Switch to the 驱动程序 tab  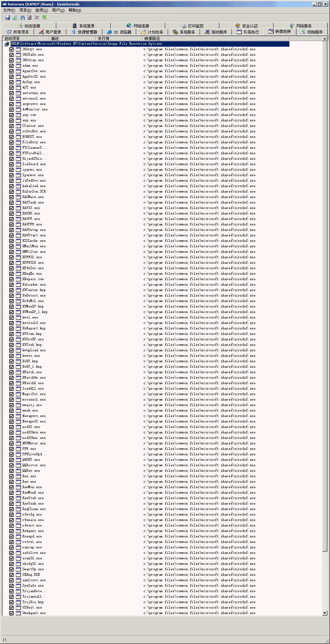216,32
